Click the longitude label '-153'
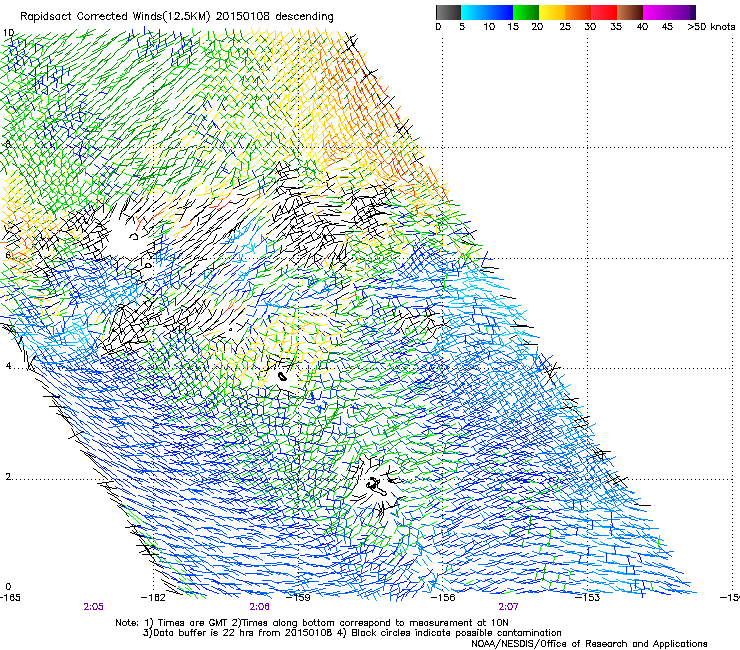 587,598
